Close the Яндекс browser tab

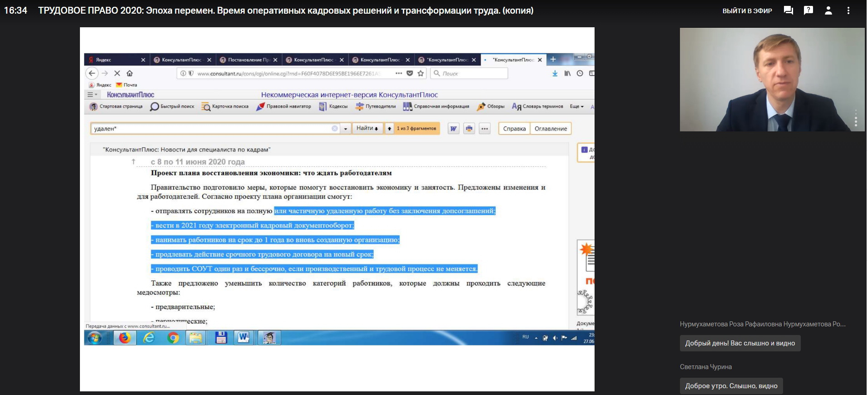(x=143, y=60)
